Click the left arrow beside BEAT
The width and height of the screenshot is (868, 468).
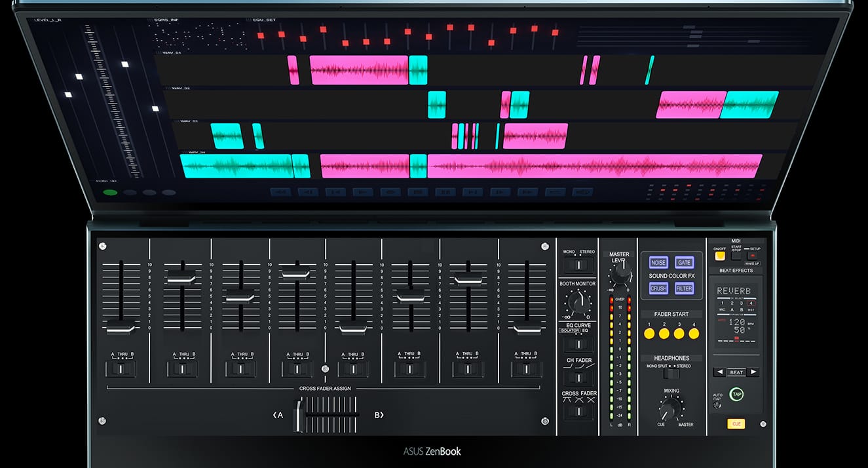[x=720, y=372]
